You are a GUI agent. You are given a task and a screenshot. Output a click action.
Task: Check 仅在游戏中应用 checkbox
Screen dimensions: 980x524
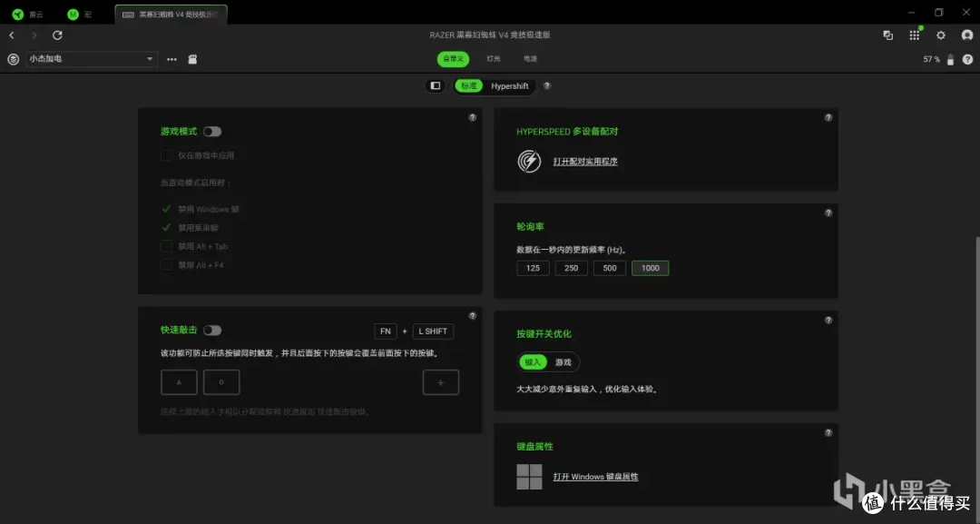[x=166, y=155]
